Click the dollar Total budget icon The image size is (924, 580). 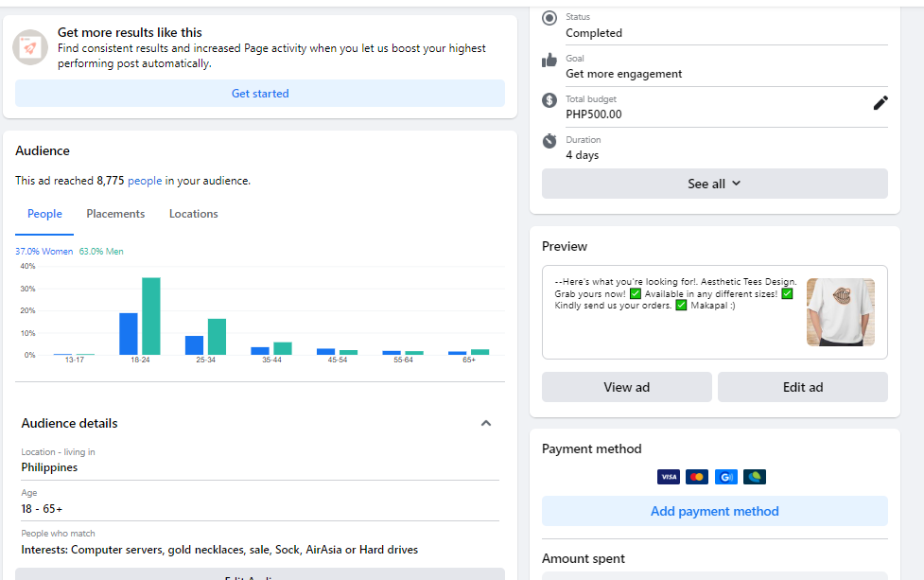(x=549, y=100)
